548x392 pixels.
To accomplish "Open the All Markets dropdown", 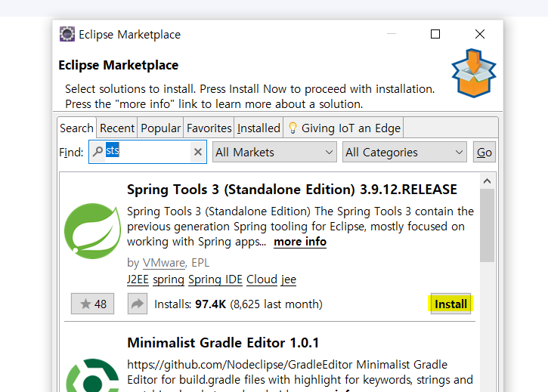I will tap(274, 153).
